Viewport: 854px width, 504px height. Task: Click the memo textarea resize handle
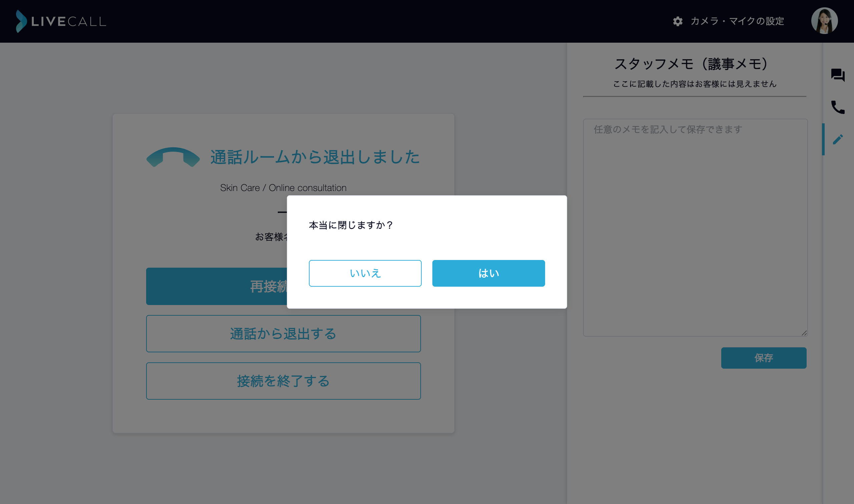(804, 333)
